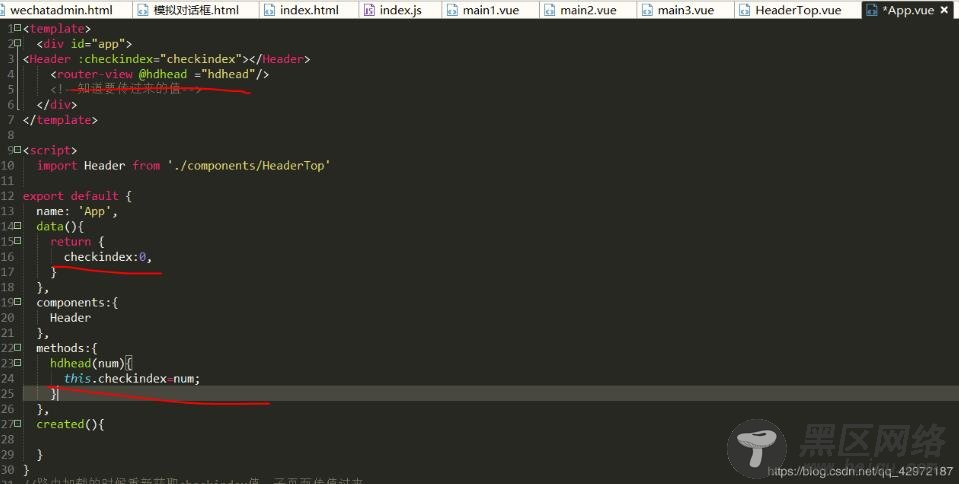The width and height of the screenshot is (959, 484).
Task: Select the main1.vue tab
Action: (x=491, y=10)
